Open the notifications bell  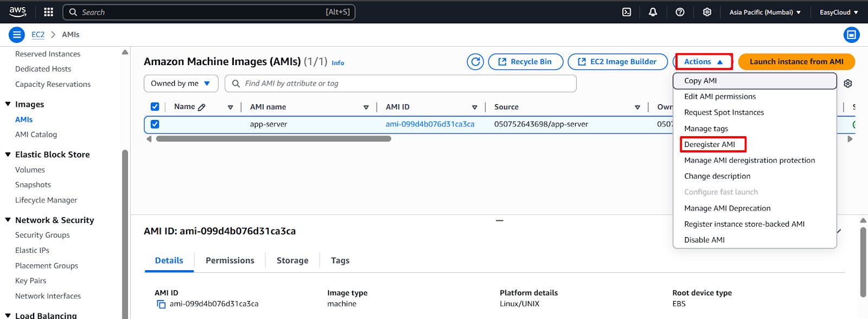point(653,12)
